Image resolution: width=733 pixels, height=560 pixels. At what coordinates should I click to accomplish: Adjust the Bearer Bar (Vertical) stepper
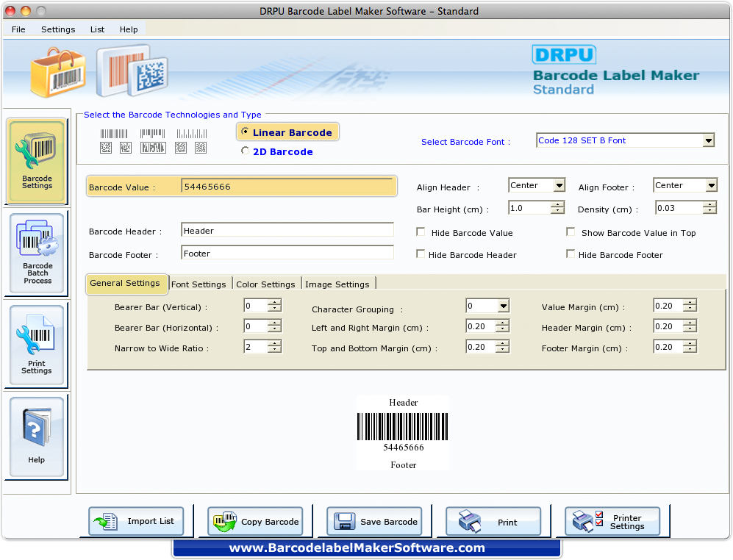(274, 306)
